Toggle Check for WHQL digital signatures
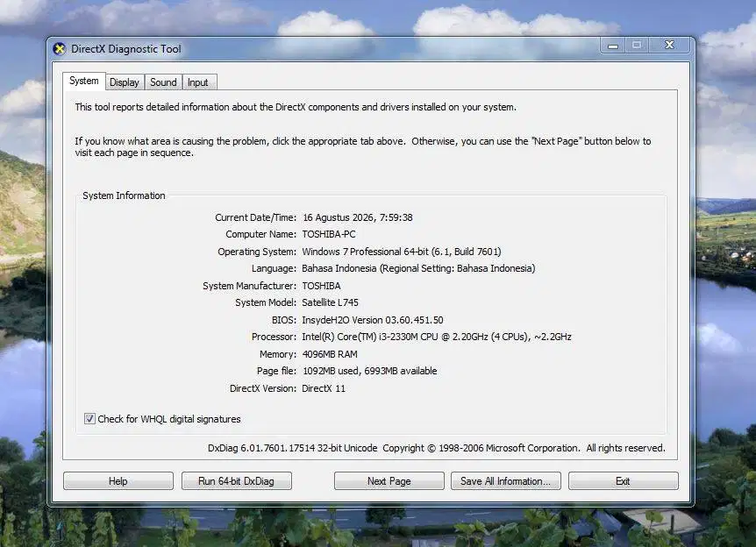 click(89, 418)
